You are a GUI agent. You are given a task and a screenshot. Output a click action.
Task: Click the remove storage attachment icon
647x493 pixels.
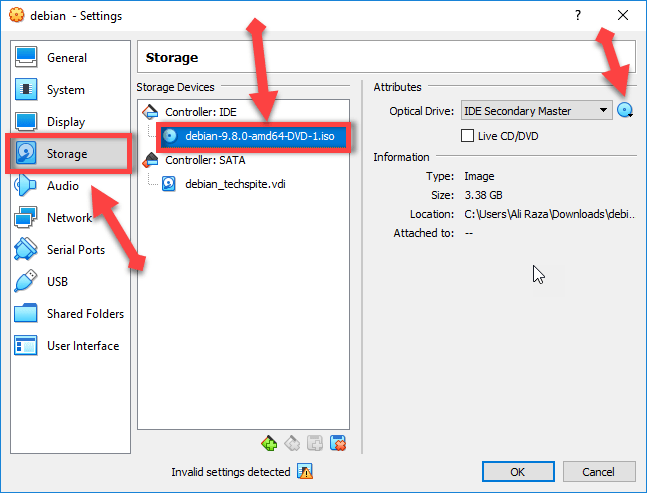point(338,443)
